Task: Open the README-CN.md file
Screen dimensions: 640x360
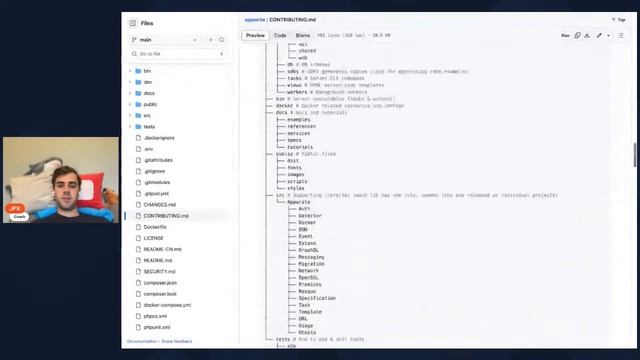Action: coord(162,249)
